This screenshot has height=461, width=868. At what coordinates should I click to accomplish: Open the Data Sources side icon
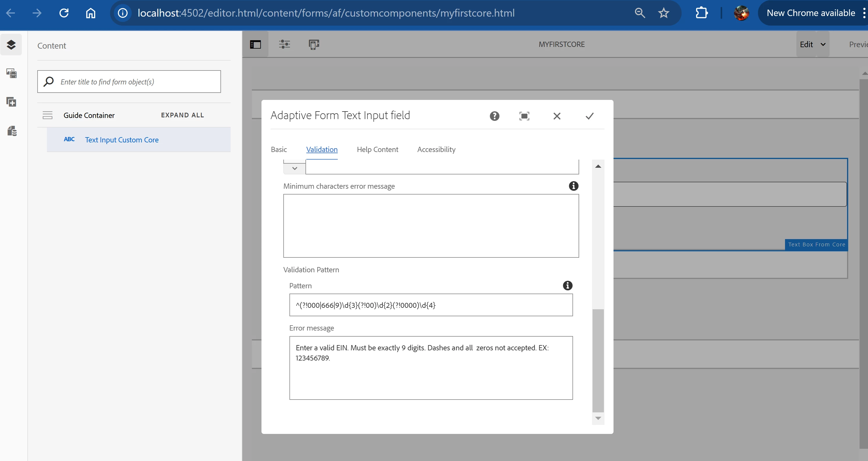(12, 131)
